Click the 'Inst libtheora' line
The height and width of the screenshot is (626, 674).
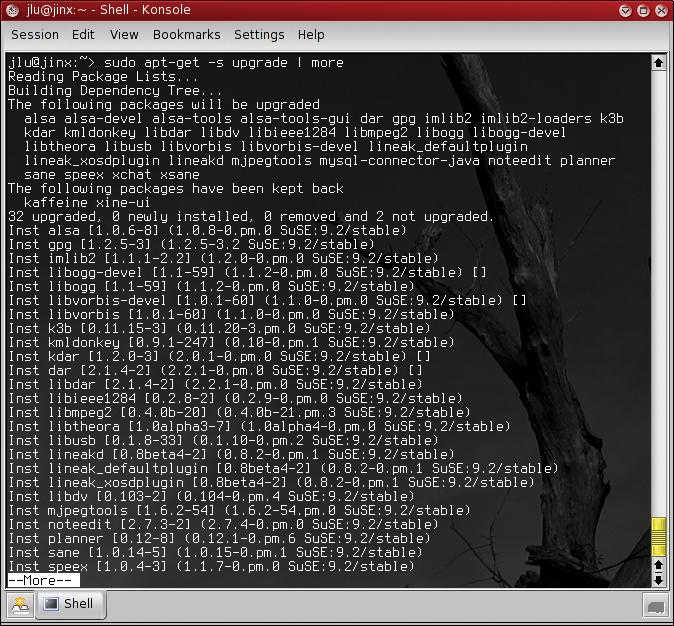click(x=259, y=427)
